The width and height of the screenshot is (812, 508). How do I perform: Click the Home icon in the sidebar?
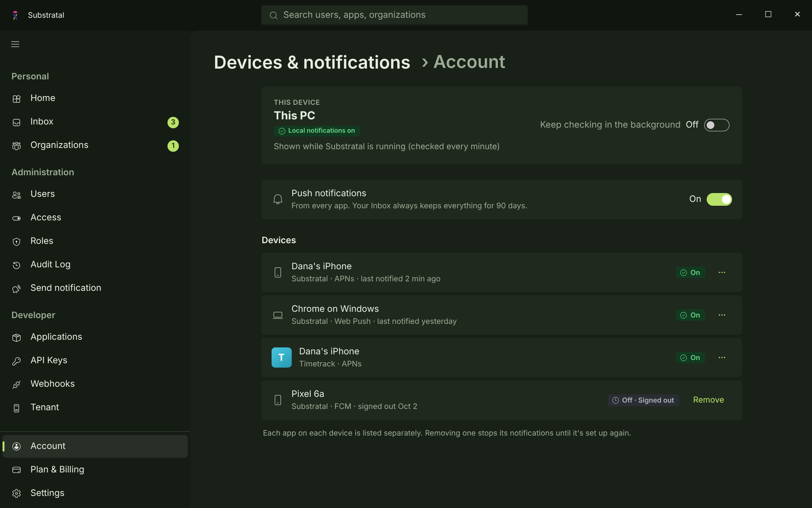coord(16,99)
